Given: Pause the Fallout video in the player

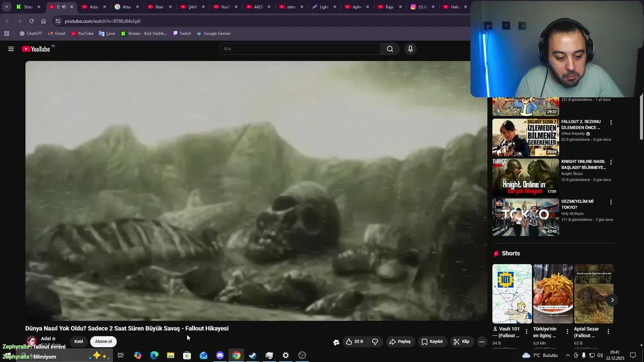Looking at the screenshot, I should [257, 191].
